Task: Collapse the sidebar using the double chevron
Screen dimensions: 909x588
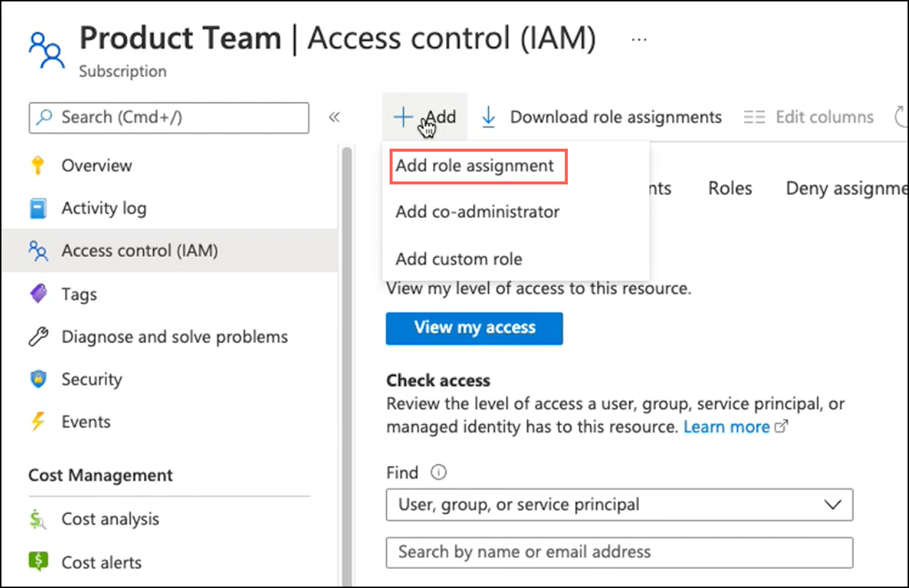Action: [x=335, y=116]
